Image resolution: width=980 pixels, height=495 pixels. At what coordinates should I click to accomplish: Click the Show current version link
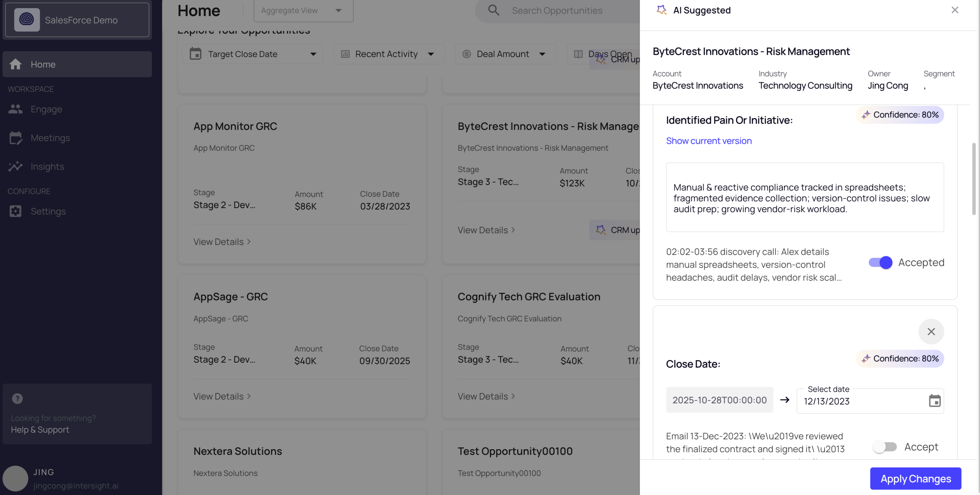click(709, 141)
